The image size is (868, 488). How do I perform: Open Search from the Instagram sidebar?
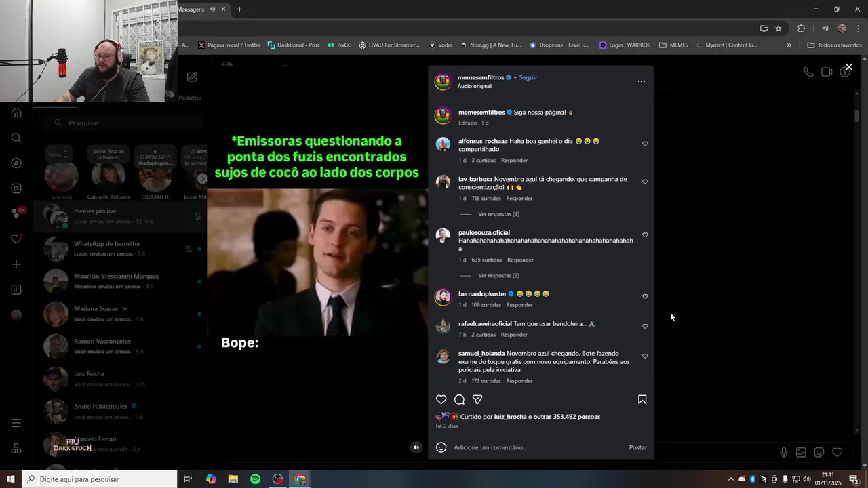click(16, 138)
